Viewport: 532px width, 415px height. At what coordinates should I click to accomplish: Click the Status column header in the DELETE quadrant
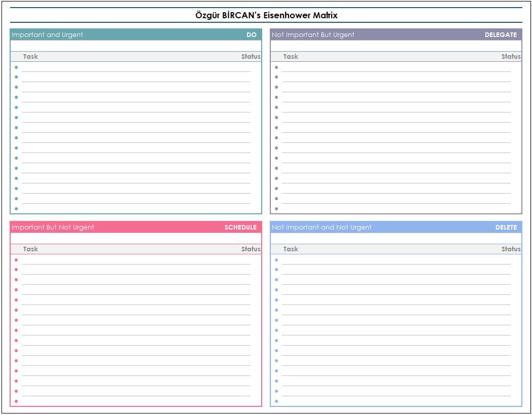511,249
